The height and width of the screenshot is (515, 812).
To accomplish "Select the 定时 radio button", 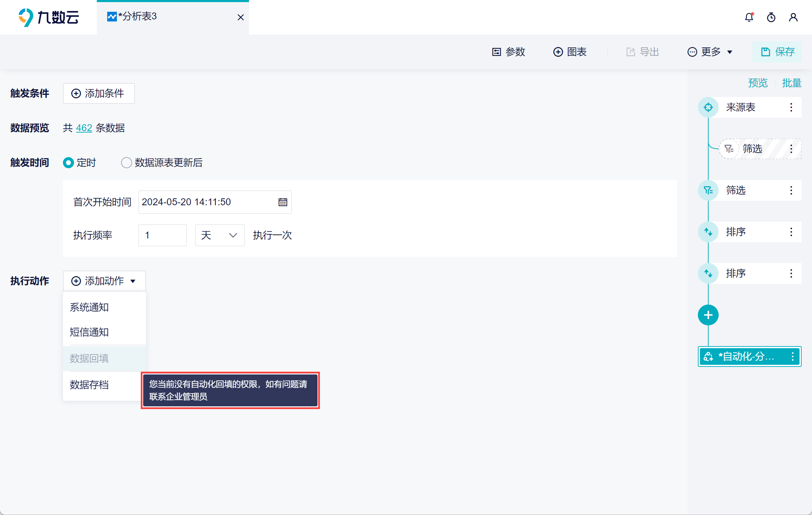I will click(68, 163).
